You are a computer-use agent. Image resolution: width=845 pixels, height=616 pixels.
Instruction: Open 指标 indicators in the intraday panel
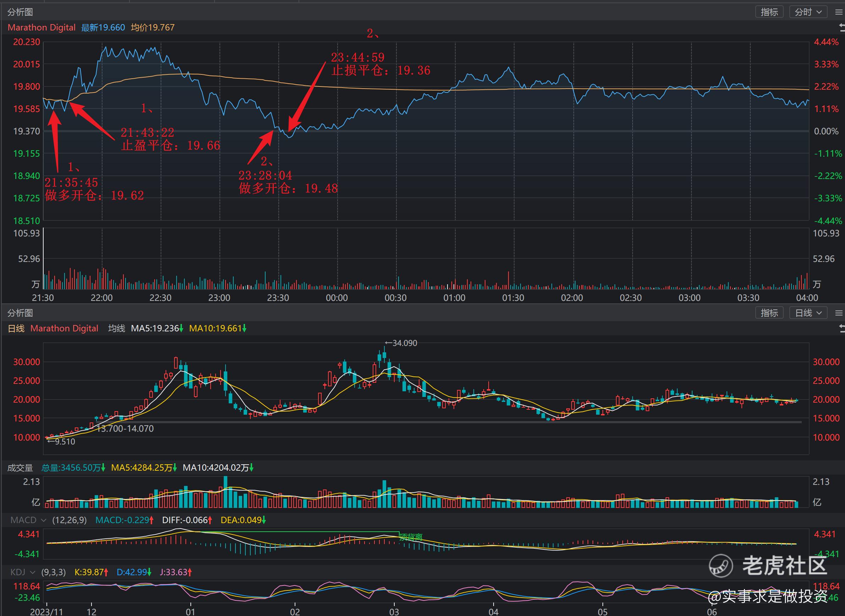(769, 12)
